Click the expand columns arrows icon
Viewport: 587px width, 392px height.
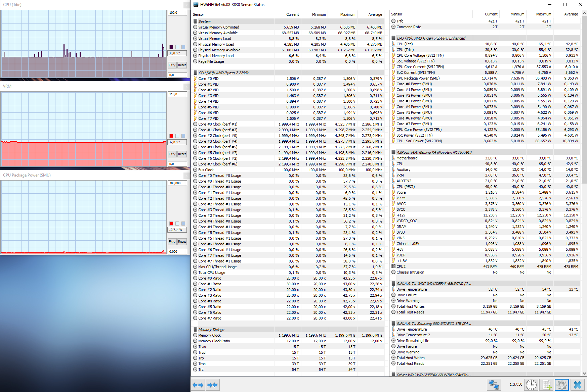pos(198,385)
